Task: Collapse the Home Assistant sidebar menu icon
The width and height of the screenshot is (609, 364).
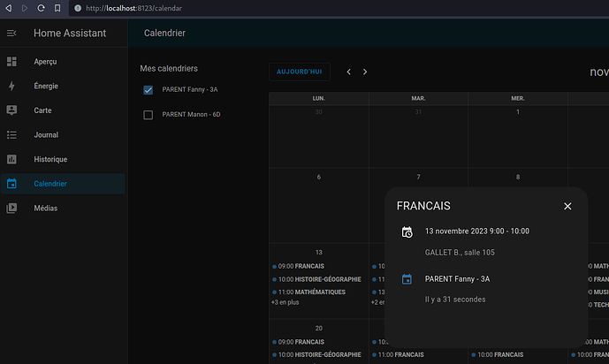Action: [x=11, y=33]
